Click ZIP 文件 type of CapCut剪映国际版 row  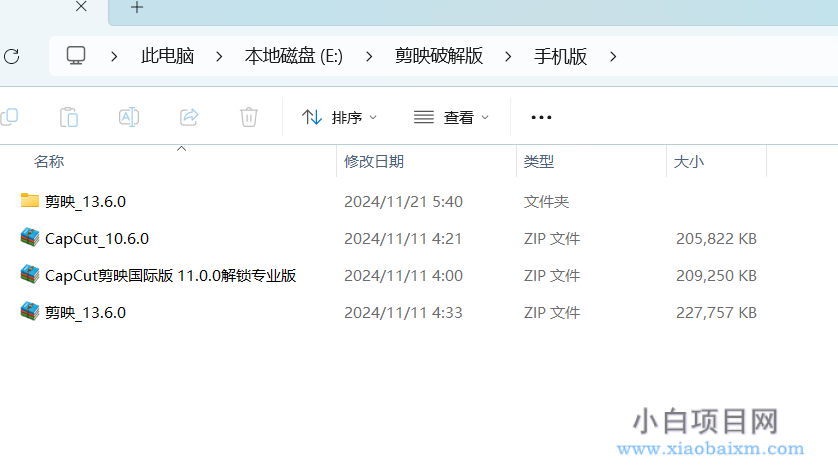click(x=552, y=275)
